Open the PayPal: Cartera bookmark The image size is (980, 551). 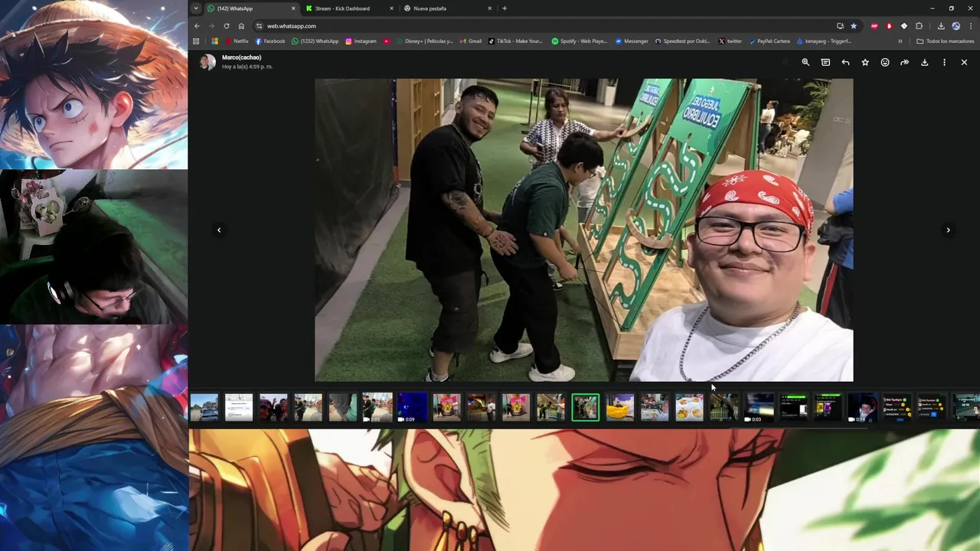click(769, 41)
